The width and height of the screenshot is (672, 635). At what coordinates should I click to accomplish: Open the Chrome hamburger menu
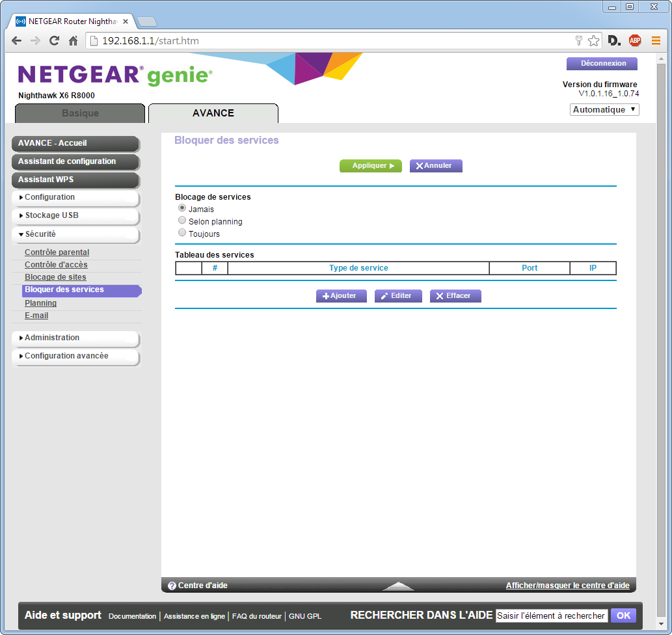pyautogui.click(x=656, y=41)
